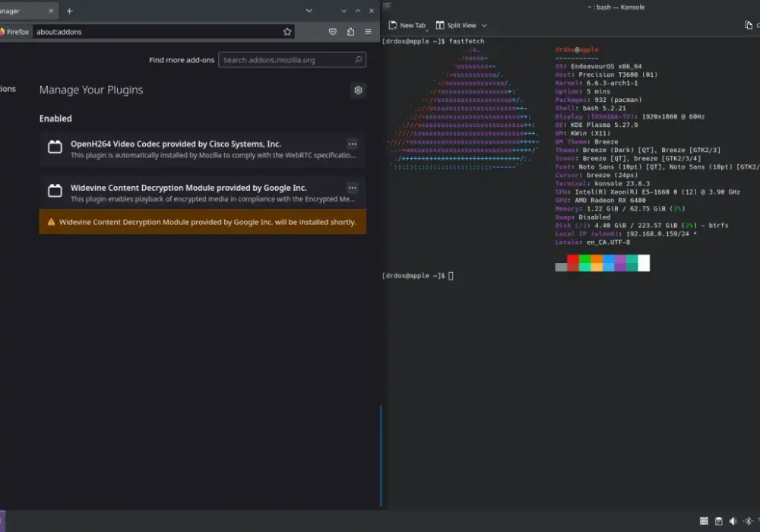Click the Packages: 932 (pacman) line
The height and width of the screenshot is (532, 760).
[x=599, y=100]
